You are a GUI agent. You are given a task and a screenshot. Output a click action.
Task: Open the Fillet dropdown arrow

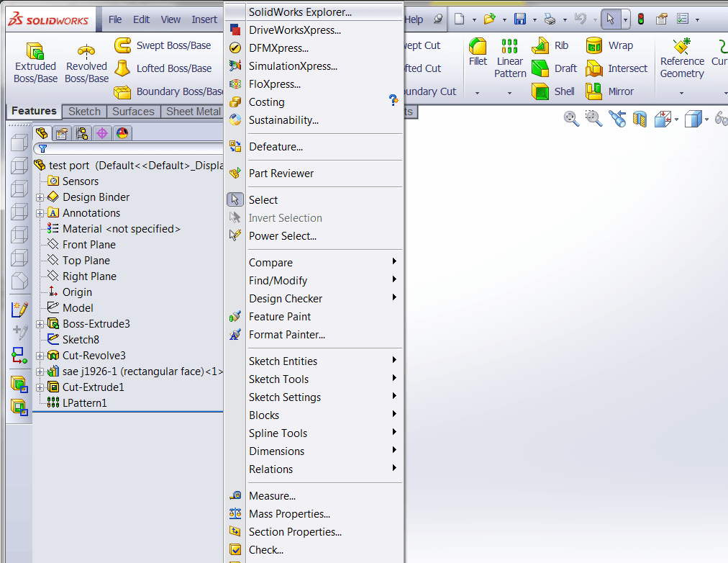click(x=477, y=93)
